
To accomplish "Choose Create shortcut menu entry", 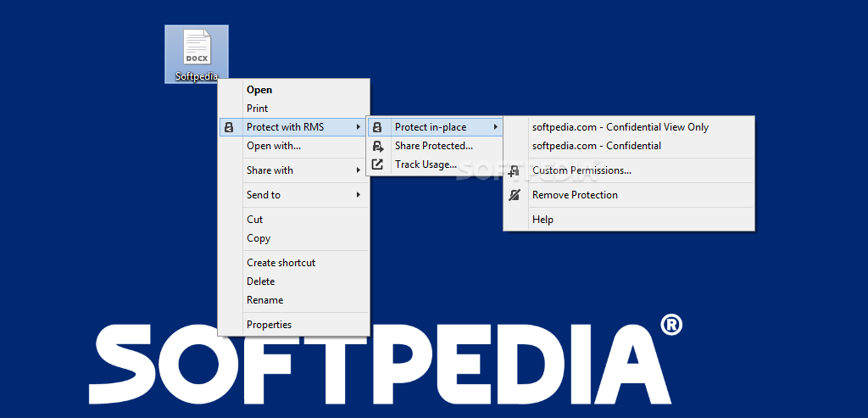I will [x=293, y=263].
